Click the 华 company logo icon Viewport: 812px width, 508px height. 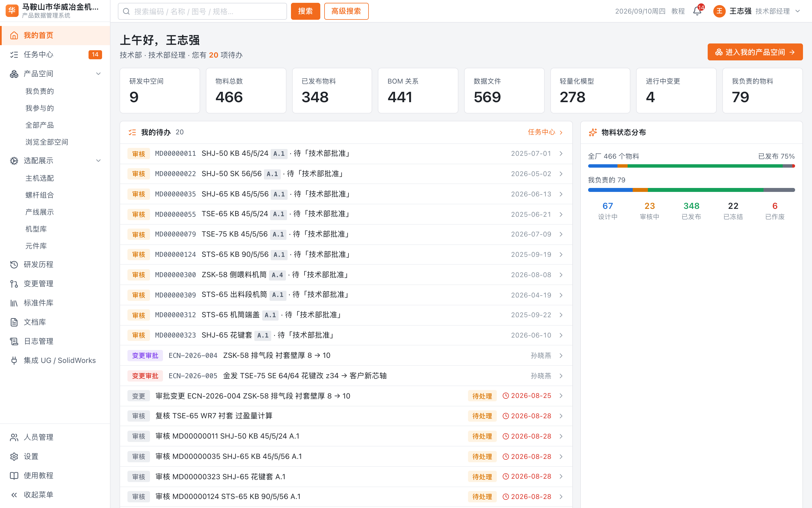click(x=12, y=11)
